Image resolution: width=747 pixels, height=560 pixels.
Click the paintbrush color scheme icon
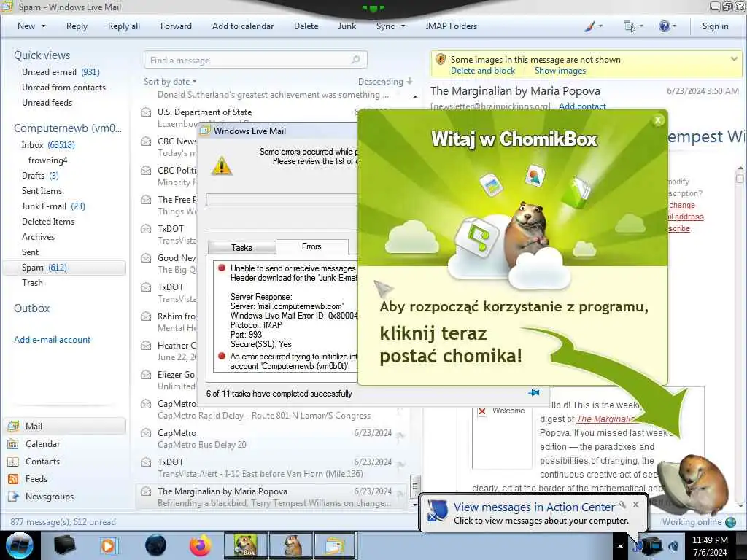[x=589, y=26]
